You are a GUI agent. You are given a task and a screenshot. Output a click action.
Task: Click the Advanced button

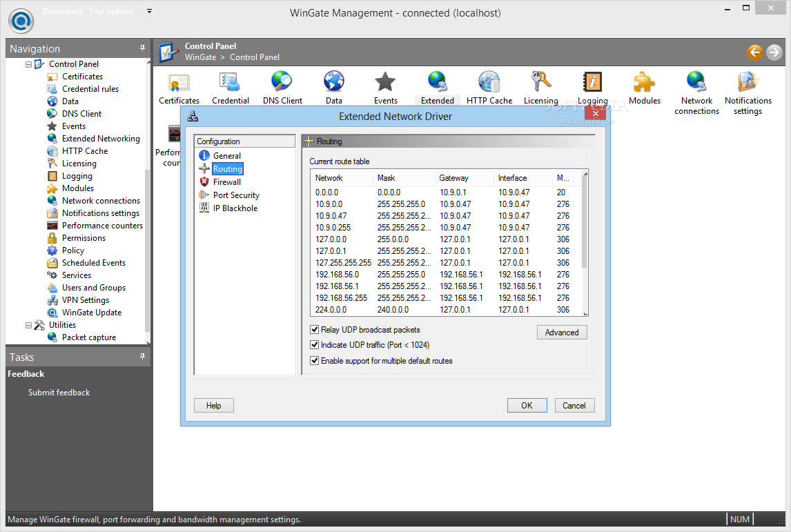pyautogui.click(x=561, y=333)
